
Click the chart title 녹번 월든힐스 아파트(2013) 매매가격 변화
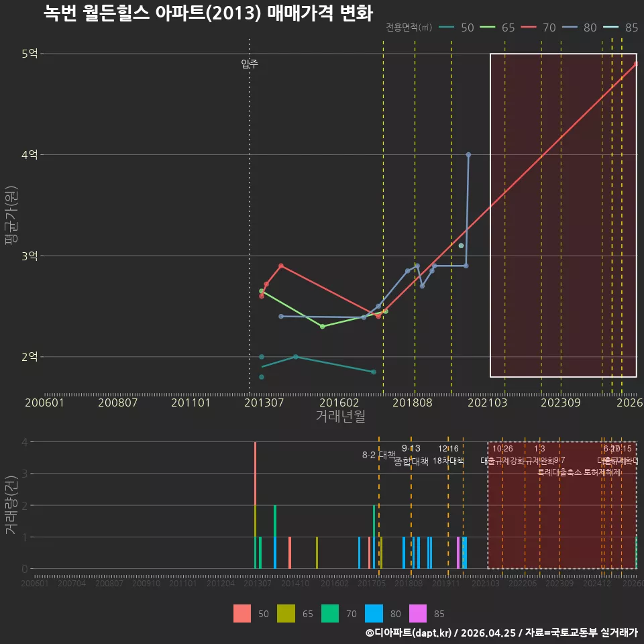[208, 13]
